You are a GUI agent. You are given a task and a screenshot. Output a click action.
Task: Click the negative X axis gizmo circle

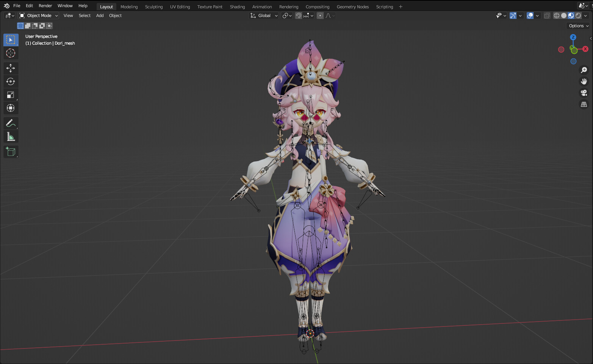pyautogui.click(x=561, y=50)
